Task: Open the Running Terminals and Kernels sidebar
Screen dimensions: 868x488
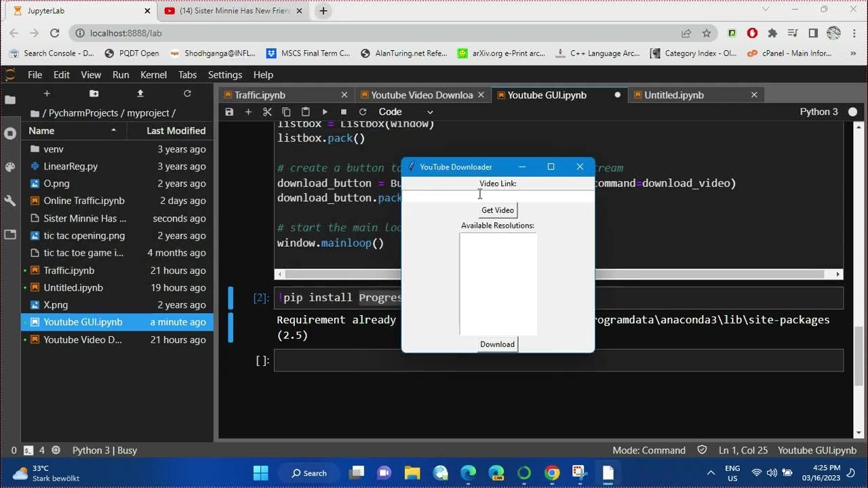Action: pyautogui.click(x=10, y=134)
